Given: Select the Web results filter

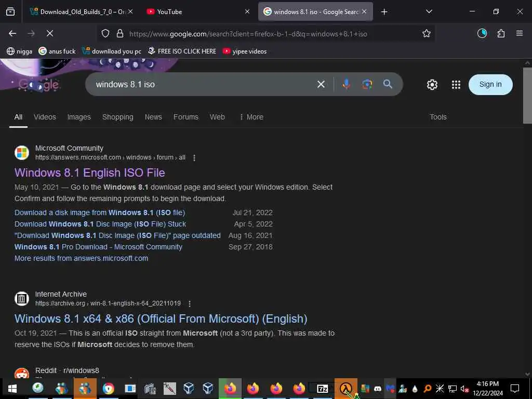Looking at the screenshot, I should click(x=217, y=117).
